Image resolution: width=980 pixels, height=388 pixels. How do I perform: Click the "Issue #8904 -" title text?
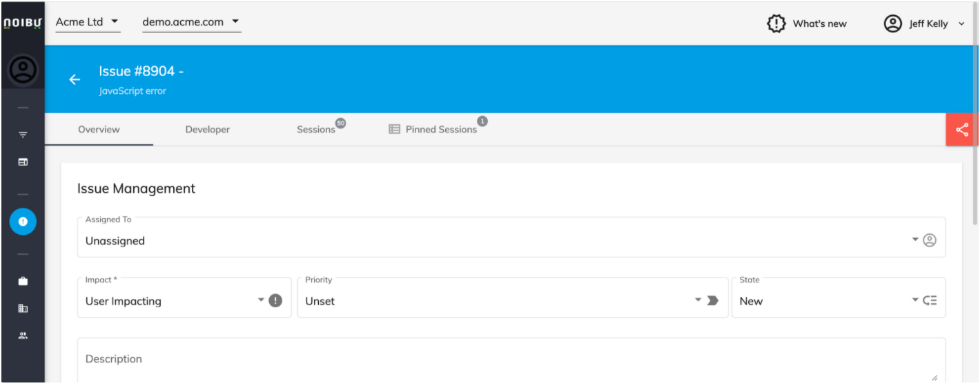tap(141, 71)
